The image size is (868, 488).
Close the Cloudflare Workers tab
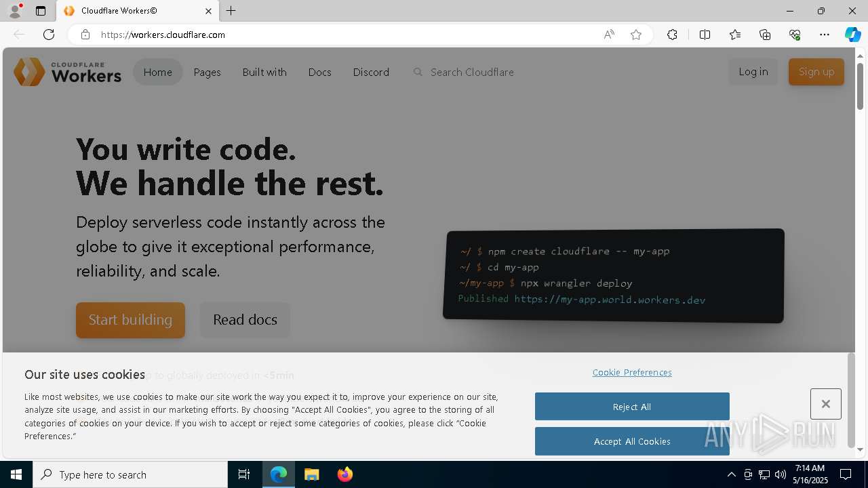coord(208,11)
